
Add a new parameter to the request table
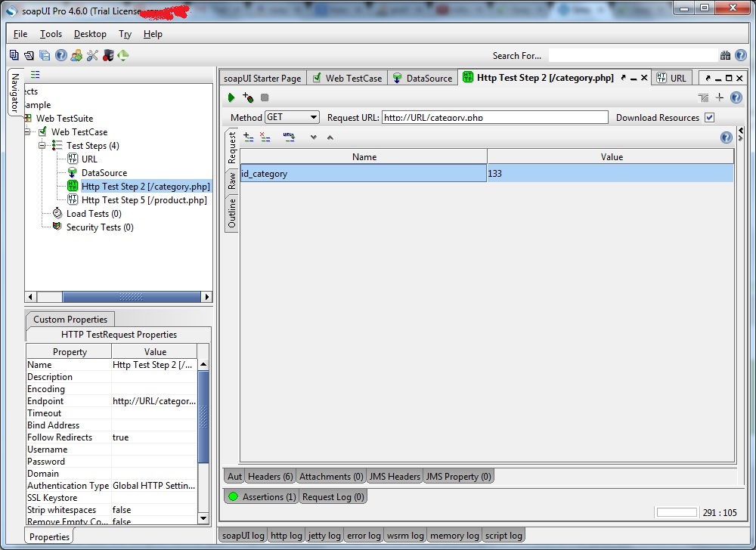[x=249, y=137]
